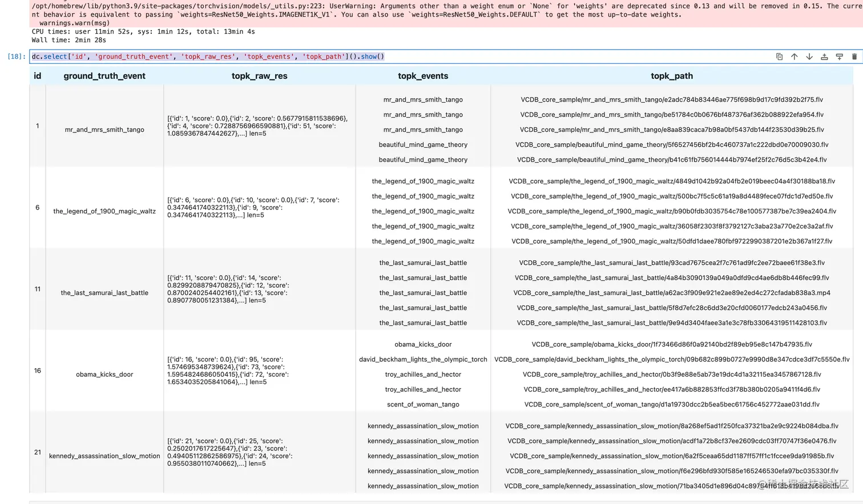This screenshot has height=504, width=863.
Task: Click the path ending e2adc784b83446ae775f698b9d17c9fd392b2f75.flv
Action: 672,100
